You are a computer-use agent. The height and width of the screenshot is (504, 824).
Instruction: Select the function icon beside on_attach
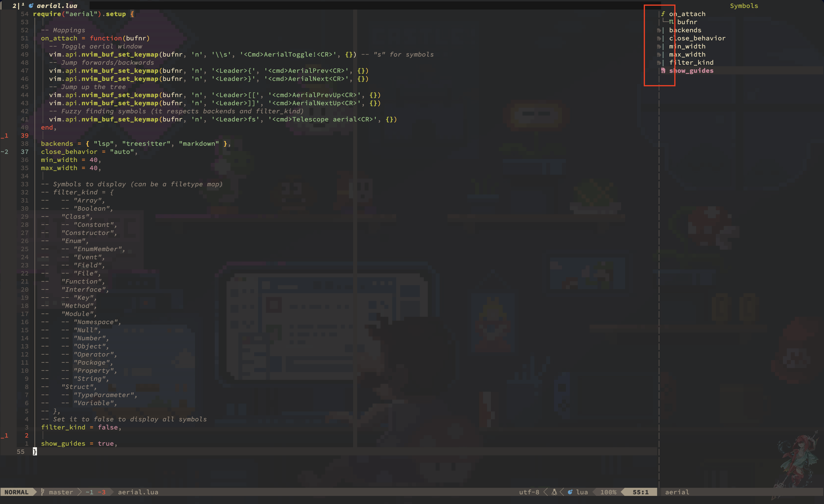(x=663, y=14)
